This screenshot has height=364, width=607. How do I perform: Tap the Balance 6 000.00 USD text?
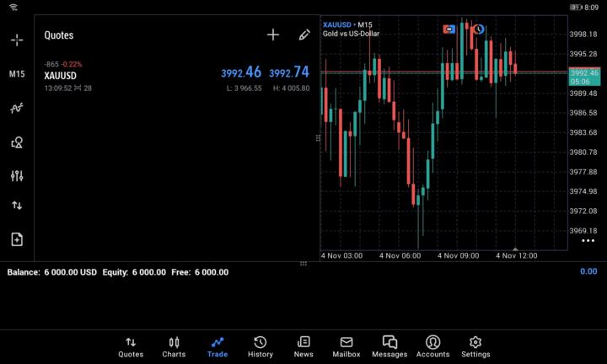pos(52,272)
